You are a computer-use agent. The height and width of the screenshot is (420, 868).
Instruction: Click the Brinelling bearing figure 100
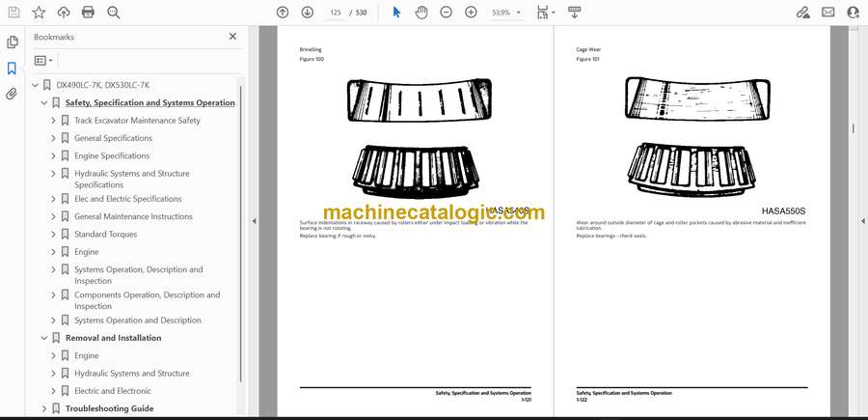pos(418,138)
